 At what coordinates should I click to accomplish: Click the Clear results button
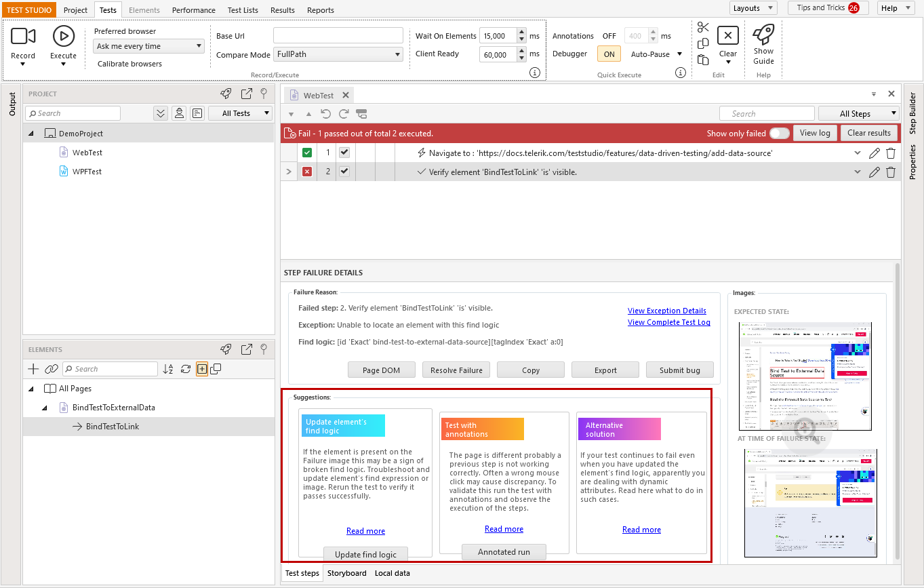(869, 133)
